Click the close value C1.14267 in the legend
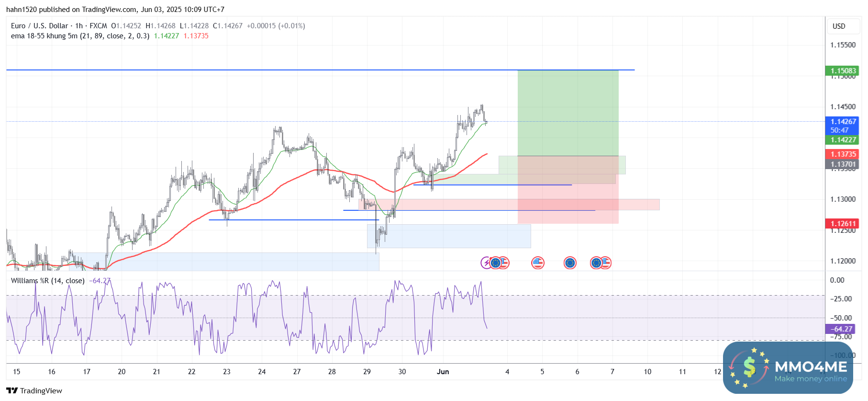This screenshot has height=401, width=868. pos(228,26)
